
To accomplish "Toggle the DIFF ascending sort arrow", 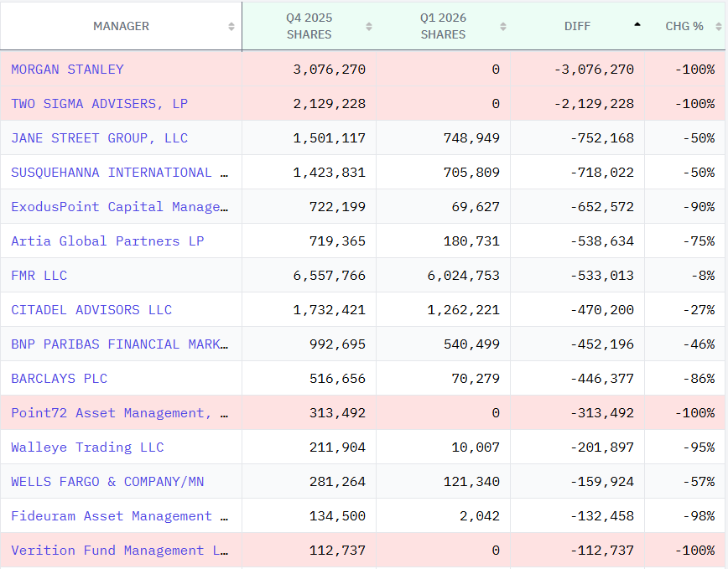I will tap(637, 24).
